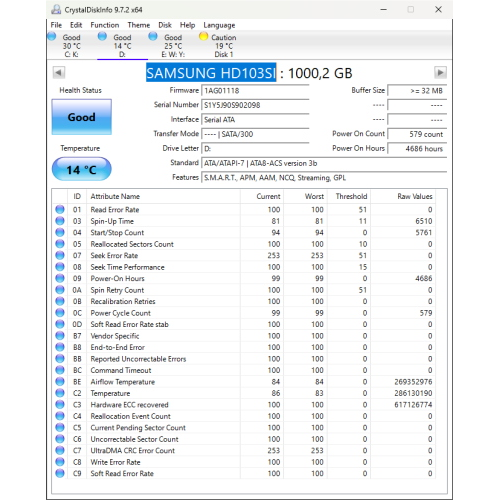The image size is (500, 500).
Task: Click status orb of Command Timeout row
Action: pos(60,370)
